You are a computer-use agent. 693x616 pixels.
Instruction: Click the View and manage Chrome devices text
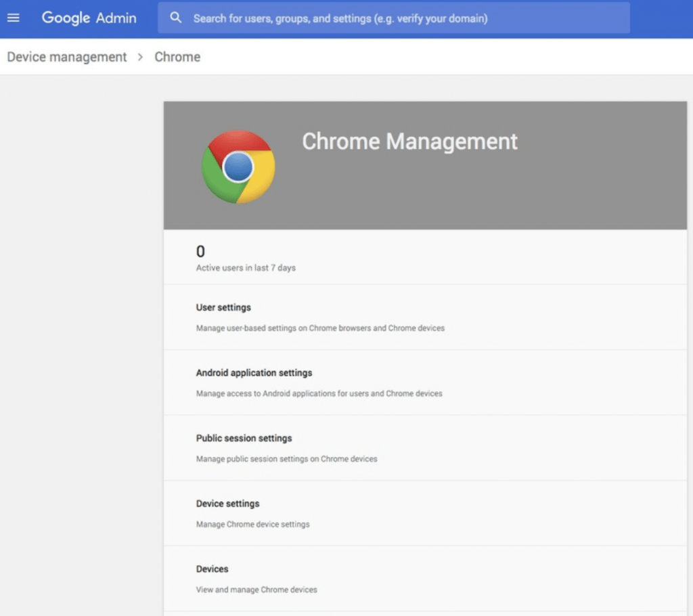[x=257, y=590]
